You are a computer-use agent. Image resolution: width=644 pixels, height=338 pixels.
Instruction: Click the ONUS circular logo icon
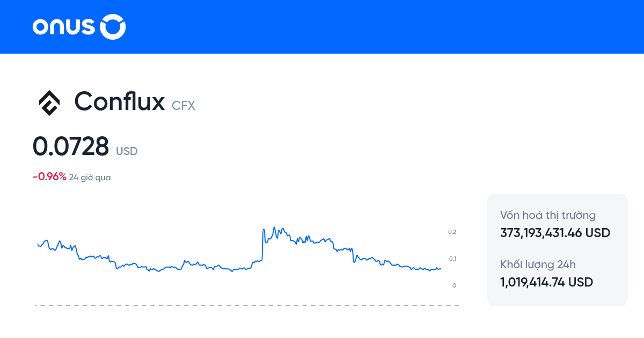tap(113, 27)
